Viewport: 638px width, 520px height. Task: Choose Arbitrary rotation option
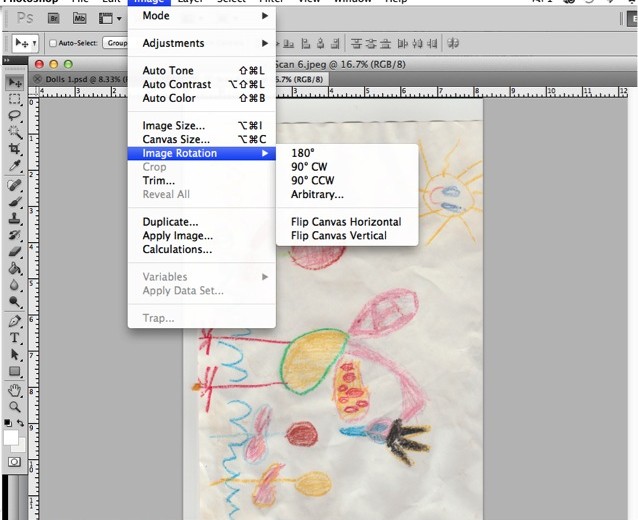[x=347, y=194]
